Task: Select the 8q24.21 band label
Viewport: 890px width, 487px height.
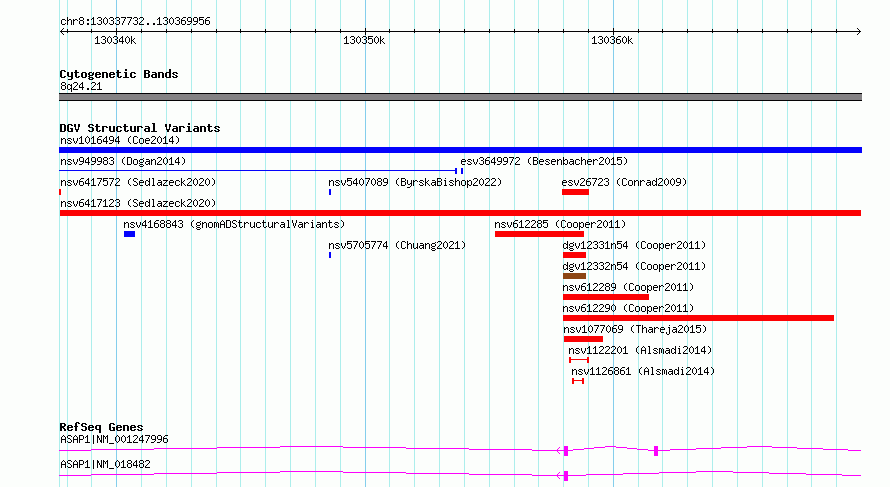Action: point(81,86)
